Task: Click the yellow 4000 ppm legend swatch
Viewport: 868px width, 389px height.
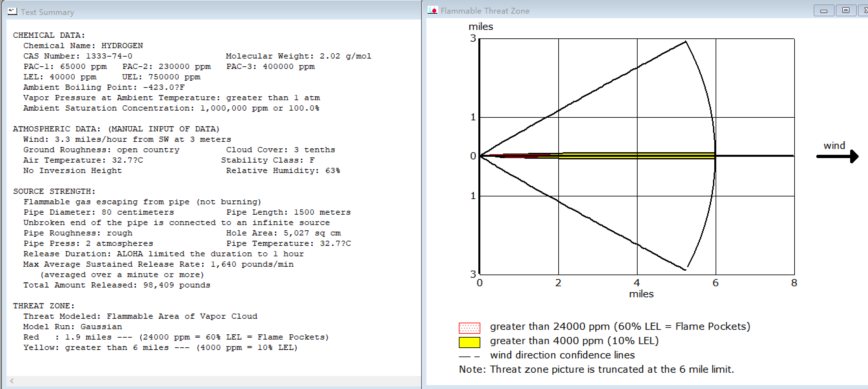Action: (469, 342)
